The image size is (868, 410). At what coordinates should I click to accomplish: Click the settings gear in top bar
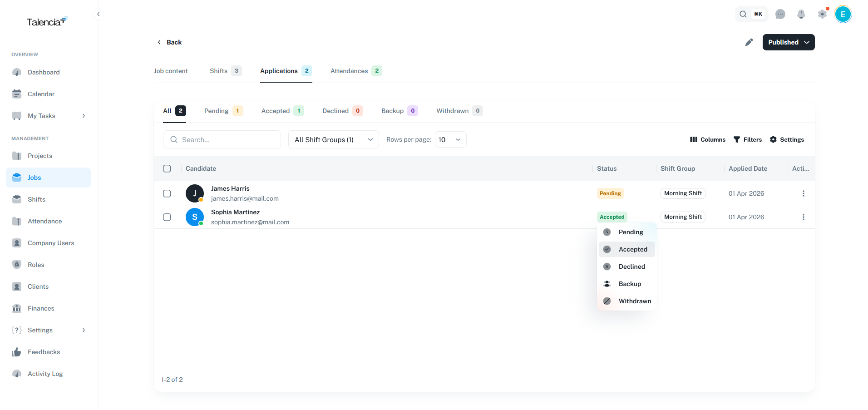click(822, 14)
